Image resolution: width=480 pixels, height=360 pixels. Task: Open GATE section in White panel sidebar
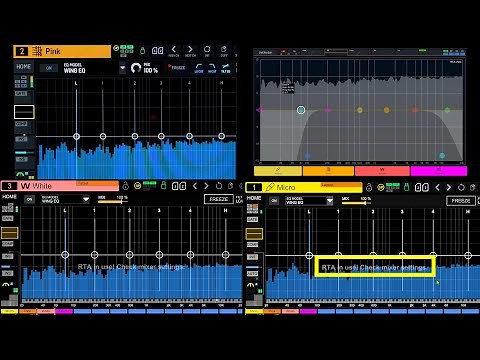tap(8, 218)
